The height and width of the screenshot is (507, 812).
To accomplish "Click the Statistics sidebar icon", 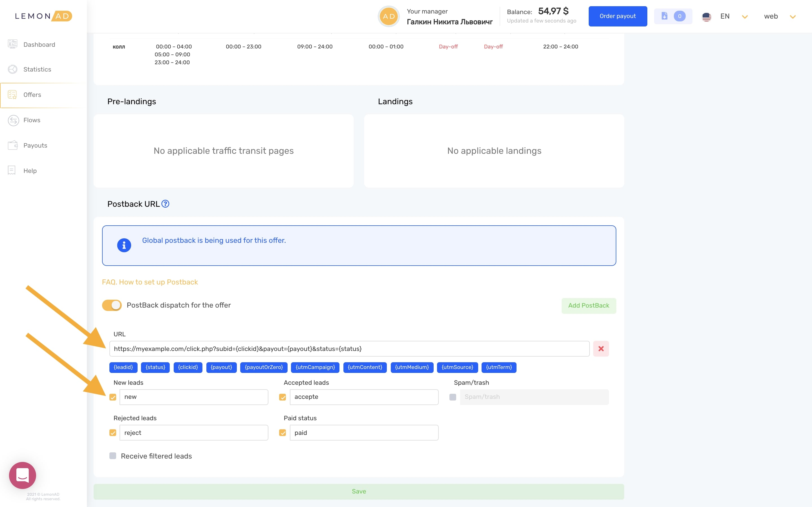I will (13, 69).
